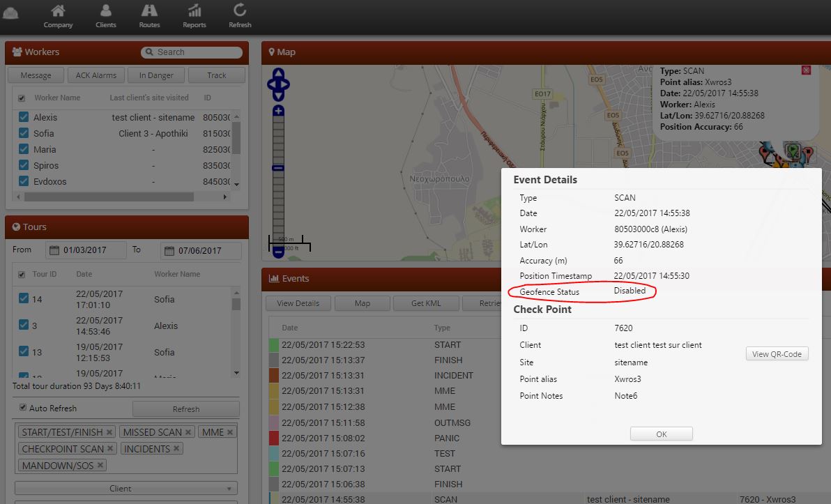Select the 15:22:53 START event row
Viewport: 831px width, 504px height.
click(386, 345)
